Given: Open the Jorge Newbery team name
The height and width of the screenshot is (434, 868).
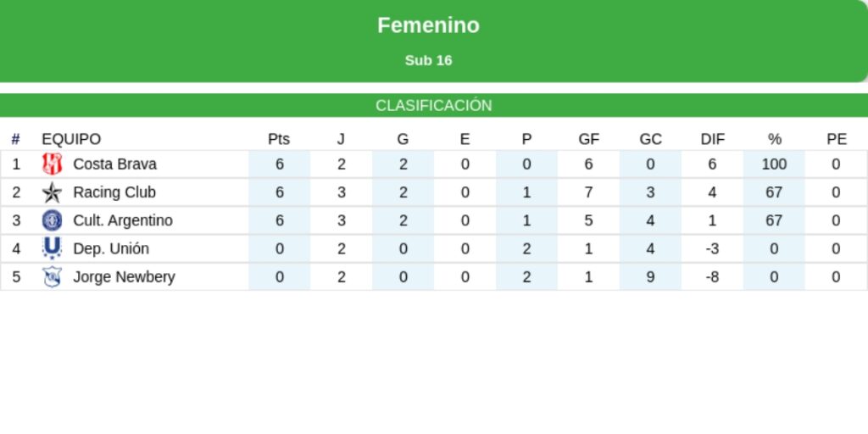Looking at the screenshot, I should (x=124, y=277).
